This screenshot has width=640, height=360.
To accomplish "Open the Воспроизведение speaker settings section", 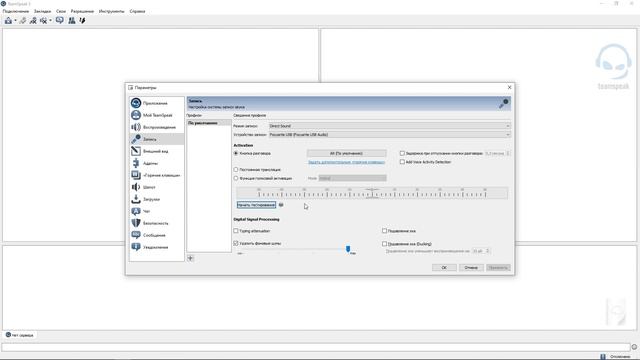I will click(x=157, y=127).
